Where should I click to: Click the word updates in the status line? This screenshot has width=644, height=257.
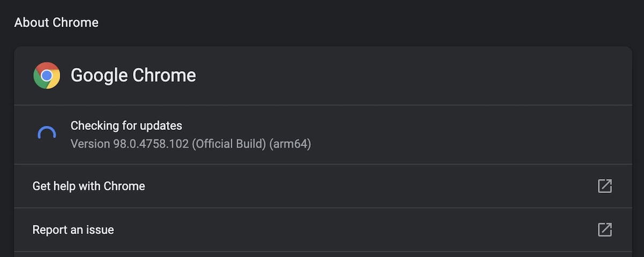[161, 126]
